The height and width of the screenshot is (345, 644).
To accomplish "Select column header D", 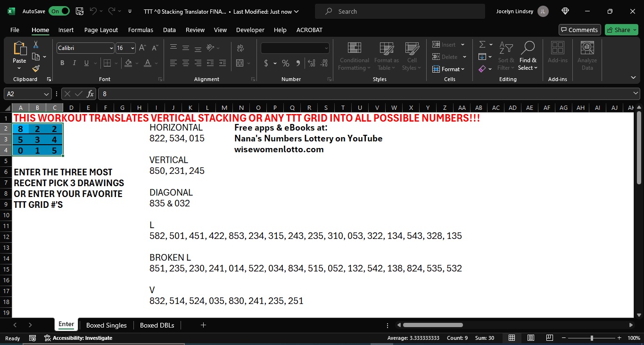I will pos(72,108).
